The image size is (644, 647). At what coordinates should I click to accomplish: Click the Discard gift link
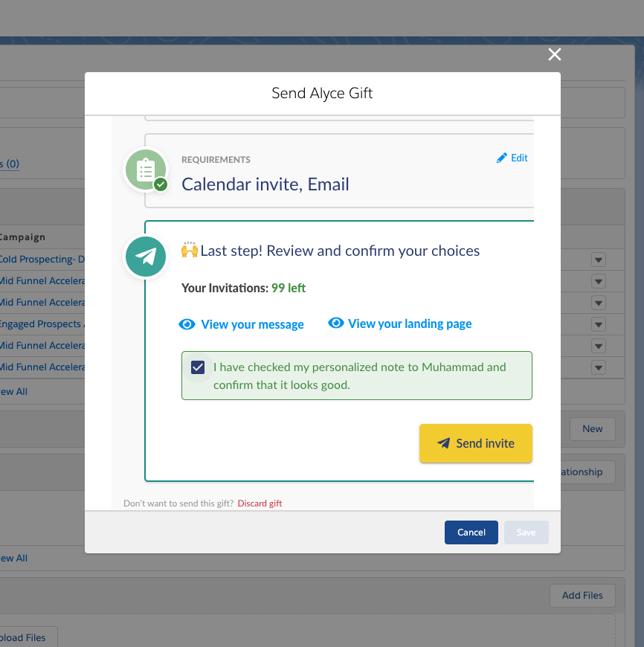click(x=260, y=503)
